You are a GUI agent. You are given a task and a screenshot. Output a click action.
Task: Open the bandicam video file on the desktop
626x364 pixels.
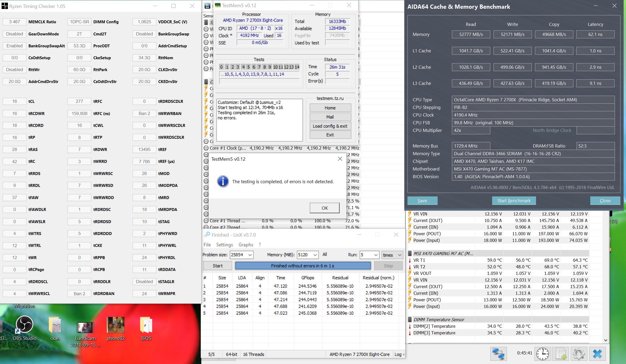(x=85, y=328)
